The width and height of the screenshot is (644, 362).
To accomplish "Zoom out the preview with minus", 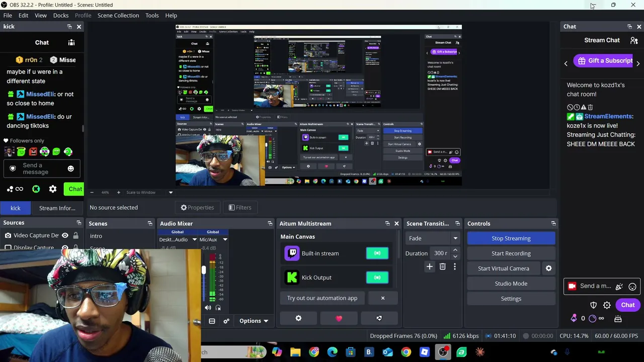I will 92,193.
